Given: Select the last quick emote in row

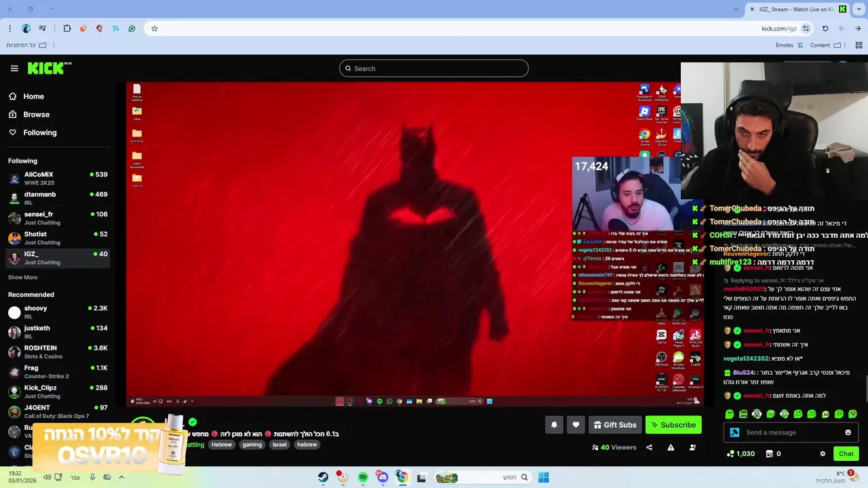Looking at the screenshot, I should 853,414.
